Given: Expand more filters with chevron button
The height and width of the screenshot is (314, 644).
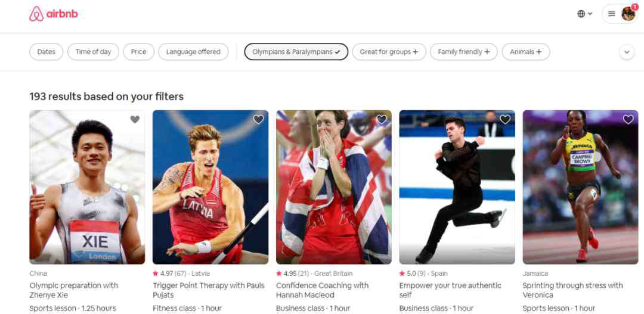Looking at the screenshot, I should [x=627, y=52].
